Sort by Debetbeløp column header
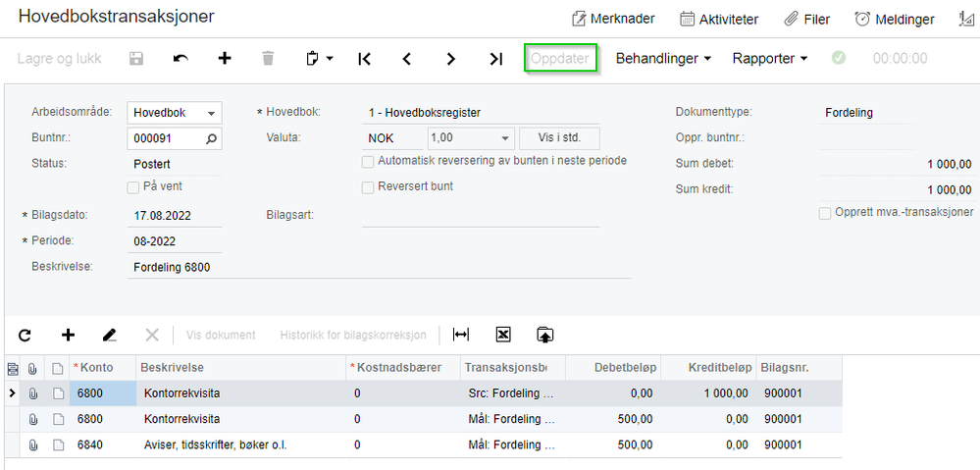Viewport: 980px width, 470px height. pos(612,368)
